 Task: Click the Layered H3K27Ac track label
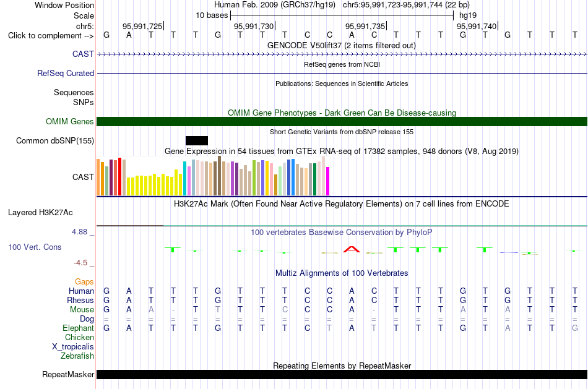(40, 213)
